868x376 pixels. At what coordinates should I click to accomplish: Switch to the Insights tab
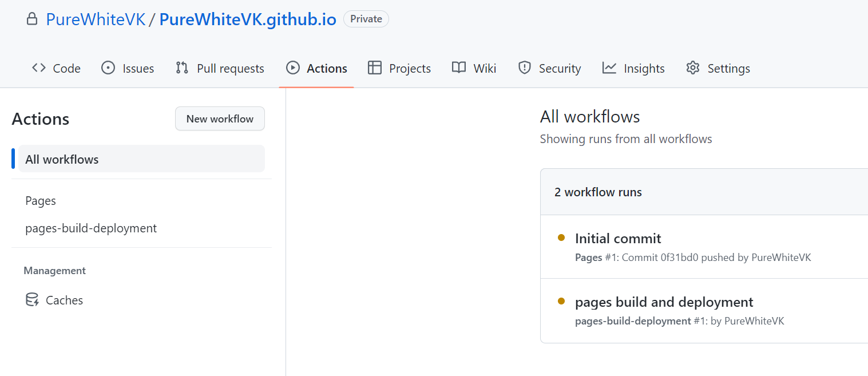644,69
